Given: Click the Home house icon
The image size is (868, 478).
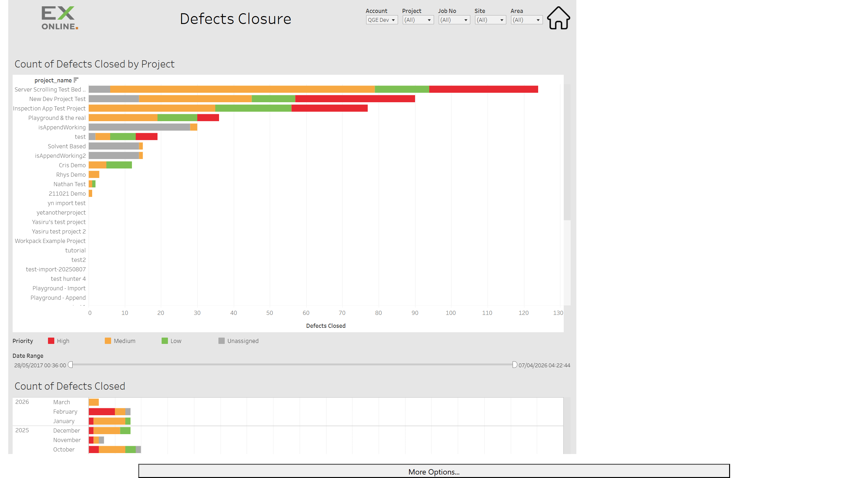Looking at the screenshot, I should [558, 18].
